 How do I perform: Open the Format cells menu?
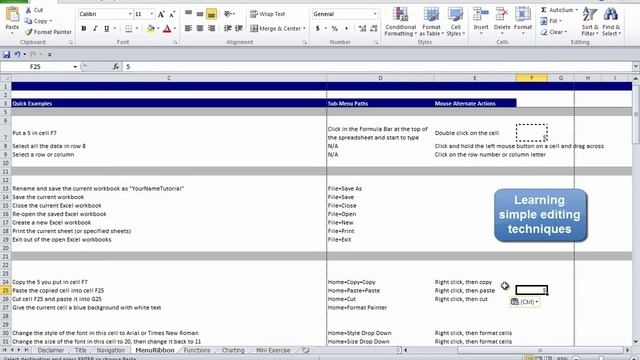(523, 20)
